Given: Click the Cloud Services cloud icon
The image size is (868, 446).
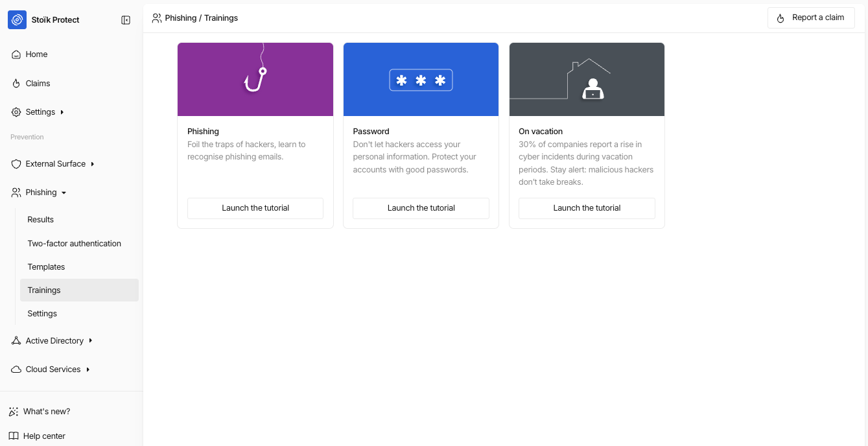Looking at the screenshot, I should [x=16, y=370].
